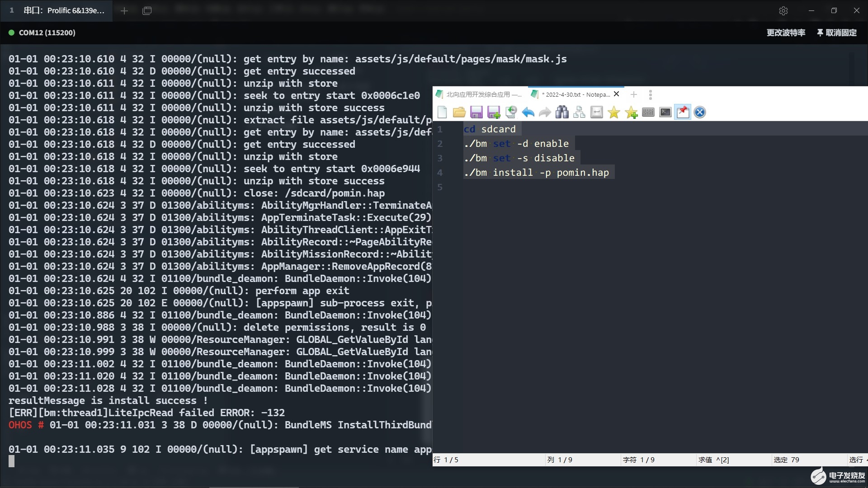Click line number 5 in the gutter
The width and height of the screenshot is (868, 488).
[440, 187]
